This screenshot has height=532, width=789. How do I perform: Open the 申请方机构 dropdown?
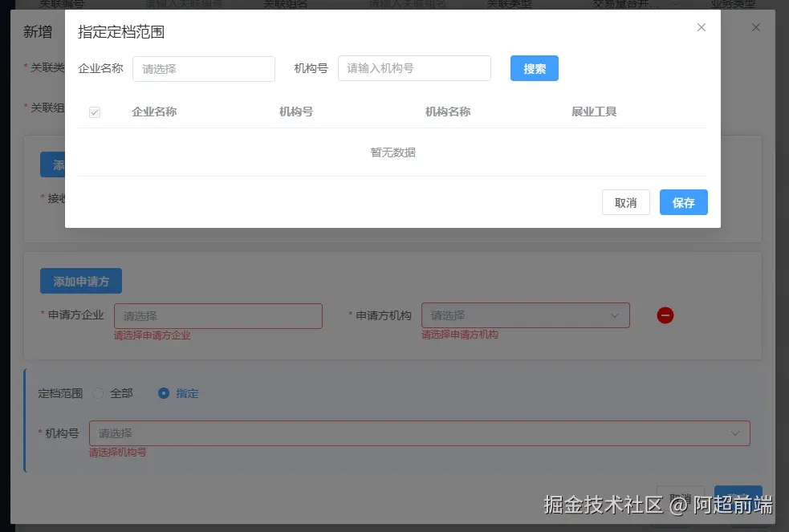tap(526, 315)
